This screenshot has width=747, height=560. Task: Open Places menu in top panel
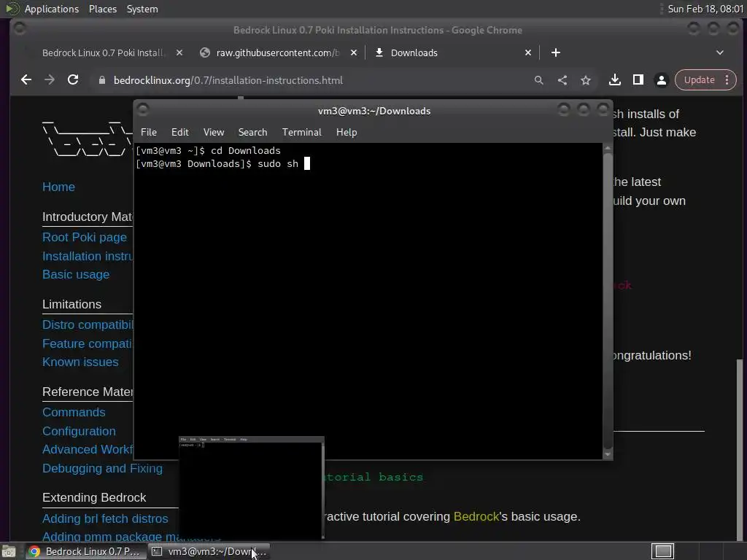pyautogui.click(x=103, y=9)
